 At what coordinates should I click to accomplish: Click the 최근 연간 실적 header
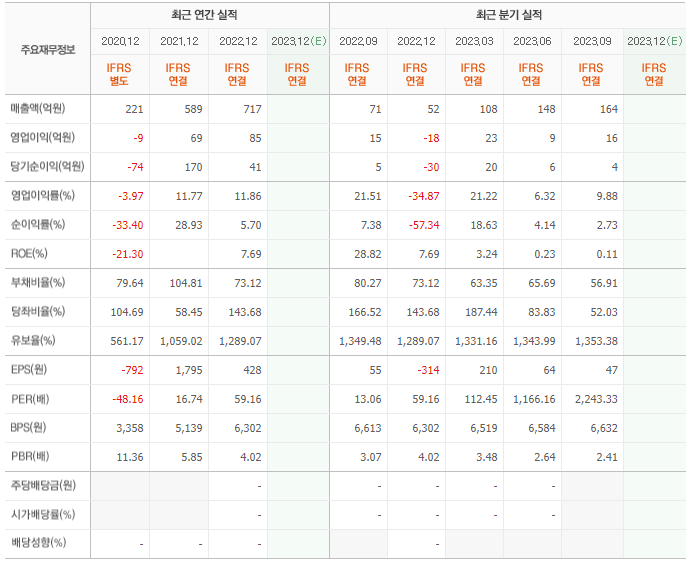click(x=204, y=15)
